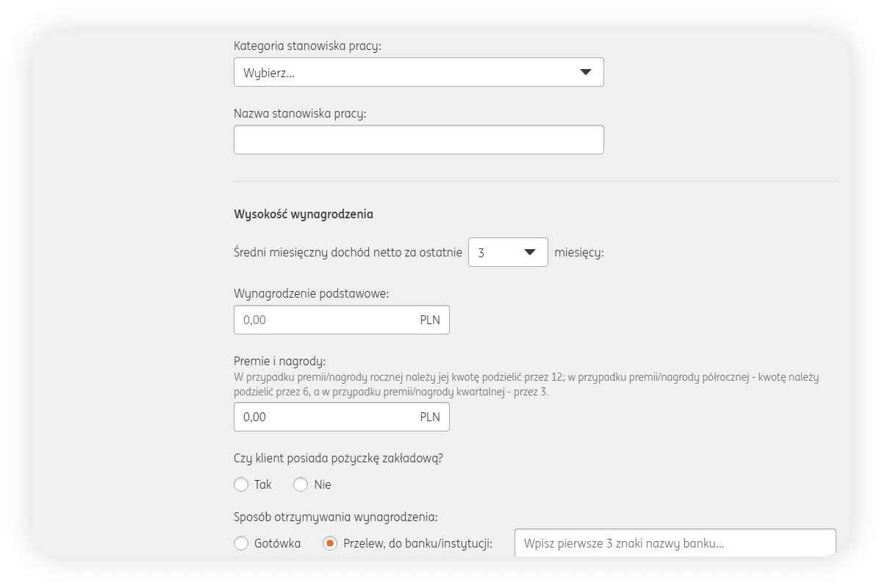Click the Premie i nagrody label
Screen dimensions: 882x588
[x=279, y=362]
